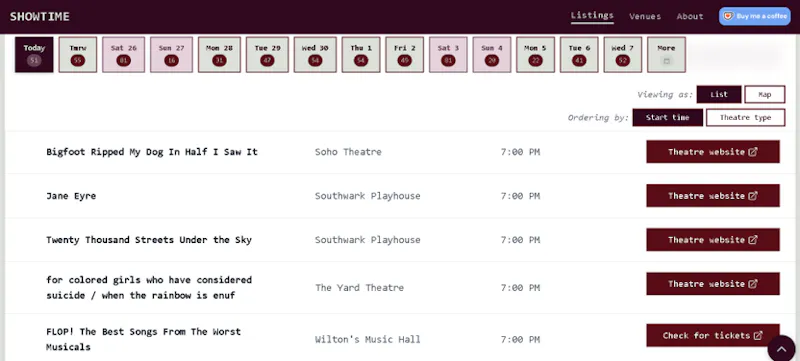The image size is (800, 361).
Task: Select the Sat 3 date tile
Action: [x=448, y=55]
